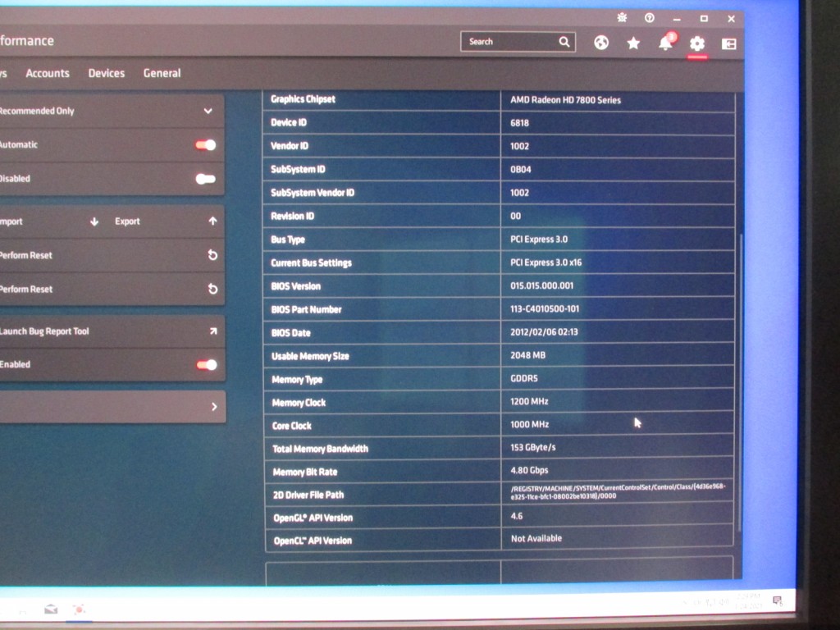840x630 pixels.
Task: Switch on the Disabled toggle
Action: click(x=206, y=179)
